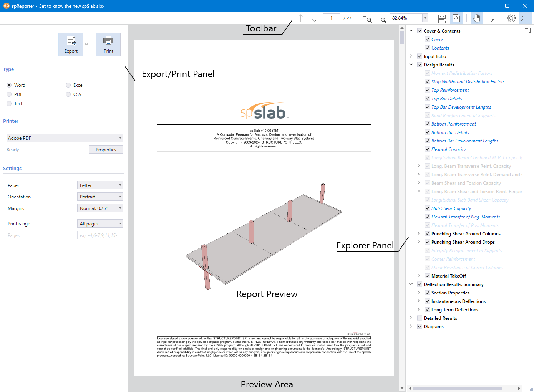Select the PDF radio button
This screenshot has height=392, width=534.
click(9, 94)
